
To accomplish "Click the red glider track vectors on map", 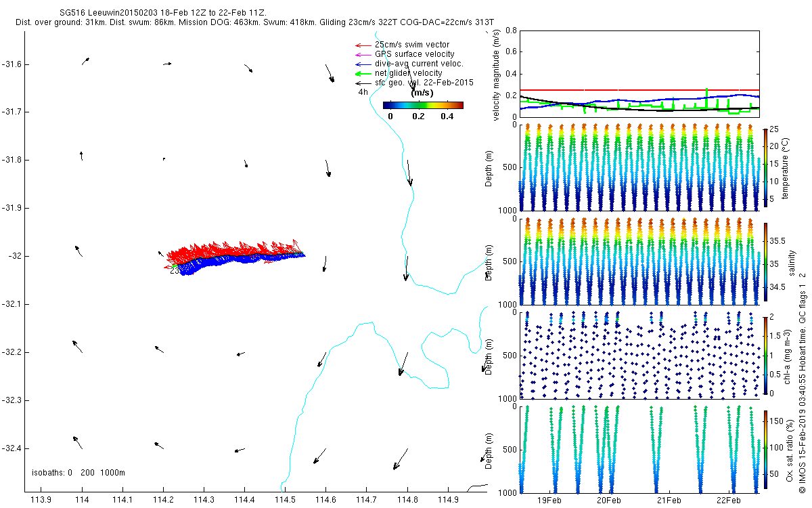I will pos(230,249).
